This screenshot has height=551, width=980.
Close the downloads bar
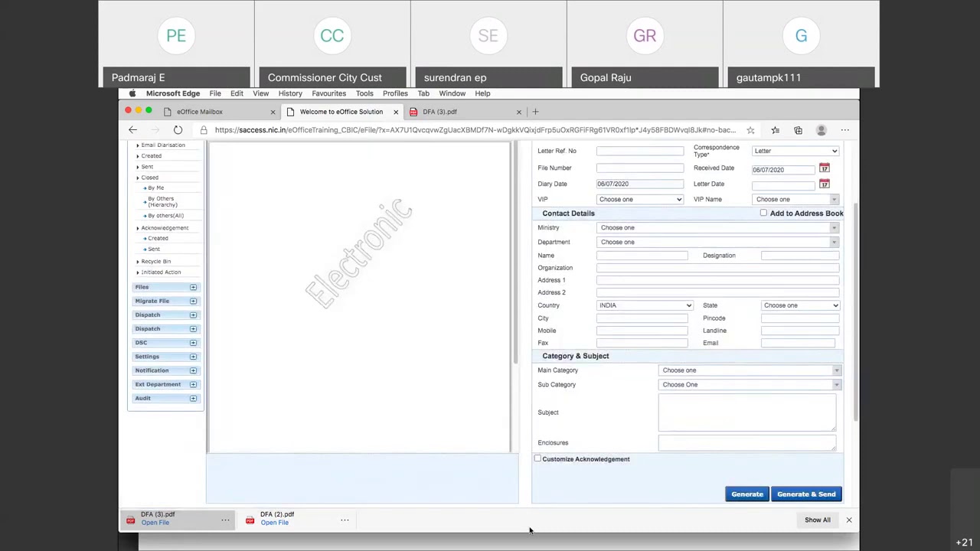848,520
